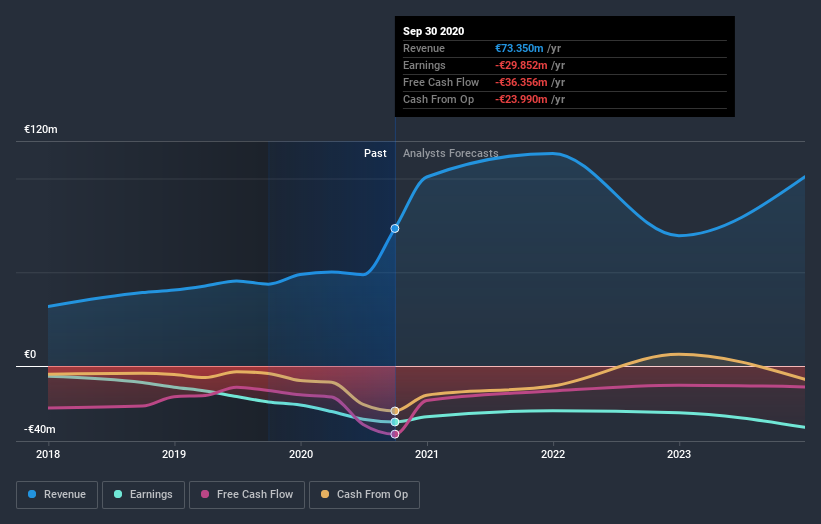Image resolution: width=821 pixels, height=524 pixels.
Task: Click the blue Revenue data point marker
Action: click(395, 229)
